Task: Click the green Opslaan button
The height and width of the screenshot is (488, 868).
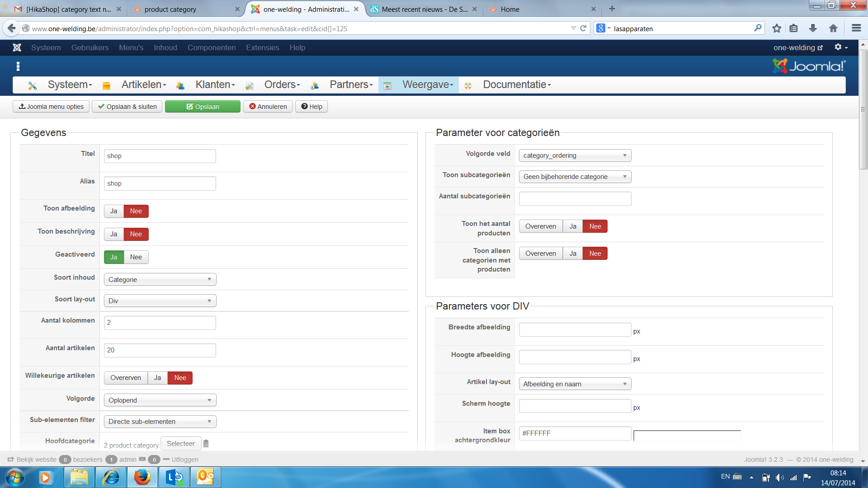Action: 203,107
